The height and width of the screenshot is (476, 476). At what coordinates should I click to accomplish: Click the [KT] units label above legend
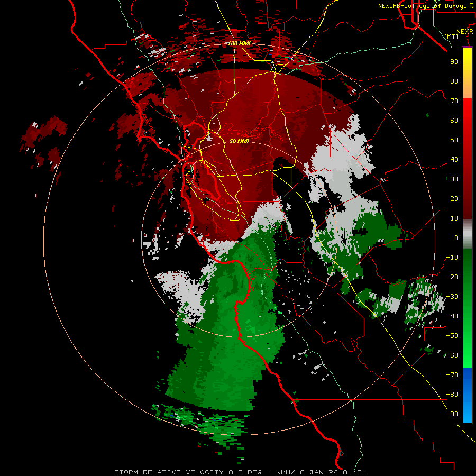452,36
